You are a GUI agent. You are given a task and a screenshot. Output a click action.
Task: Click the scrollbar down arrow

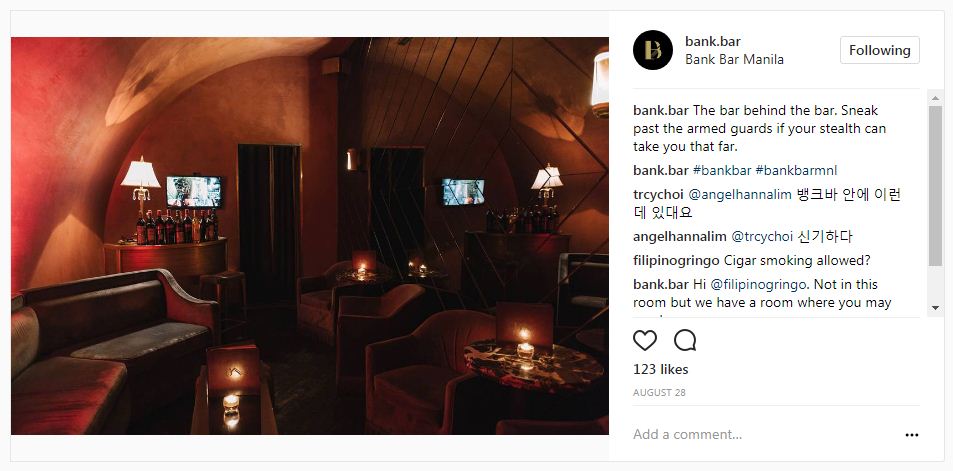coord(935,308)
